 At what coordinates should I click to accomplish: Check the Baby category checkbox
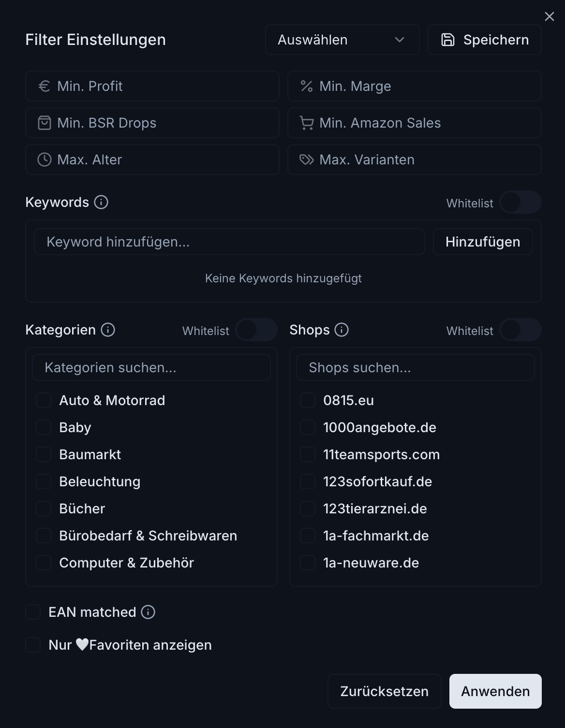point(43,427)
